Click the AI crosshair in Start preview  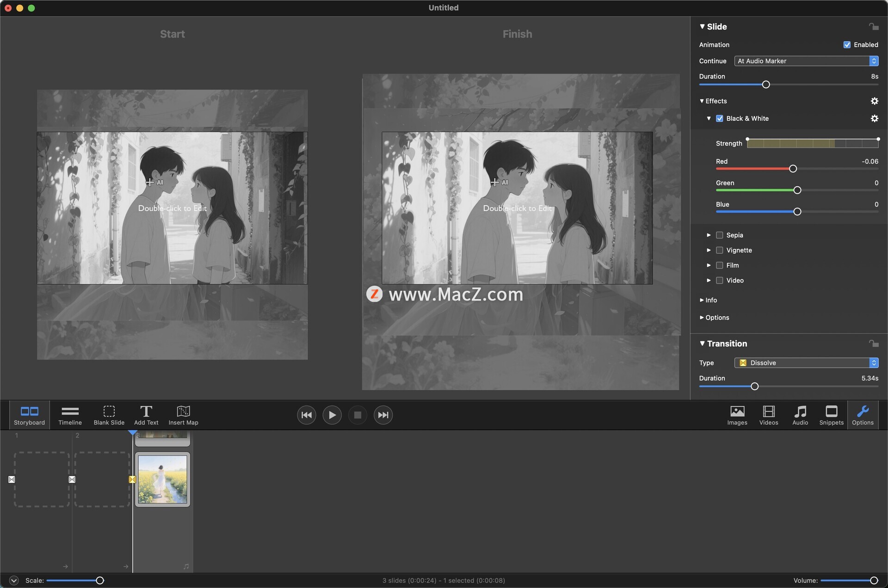click(x=149, y=182)
